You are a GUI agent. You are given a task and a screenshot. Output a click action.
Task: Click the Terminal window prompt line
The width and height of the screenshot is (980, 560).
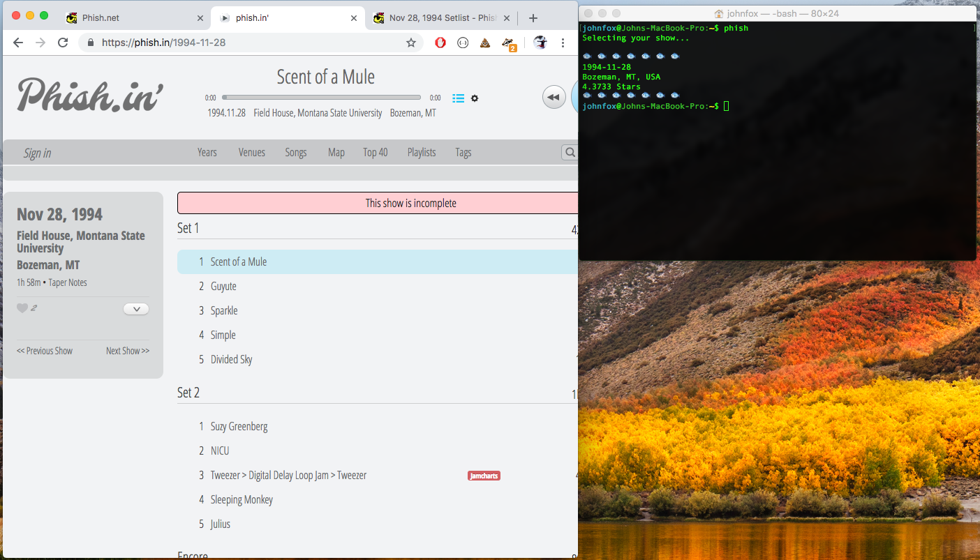656,106
